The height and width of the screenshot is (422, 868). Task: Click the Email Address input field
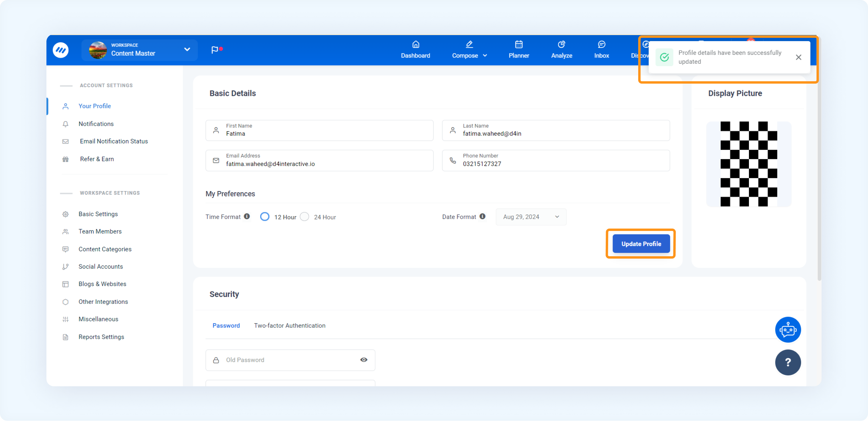click(319, 161)
